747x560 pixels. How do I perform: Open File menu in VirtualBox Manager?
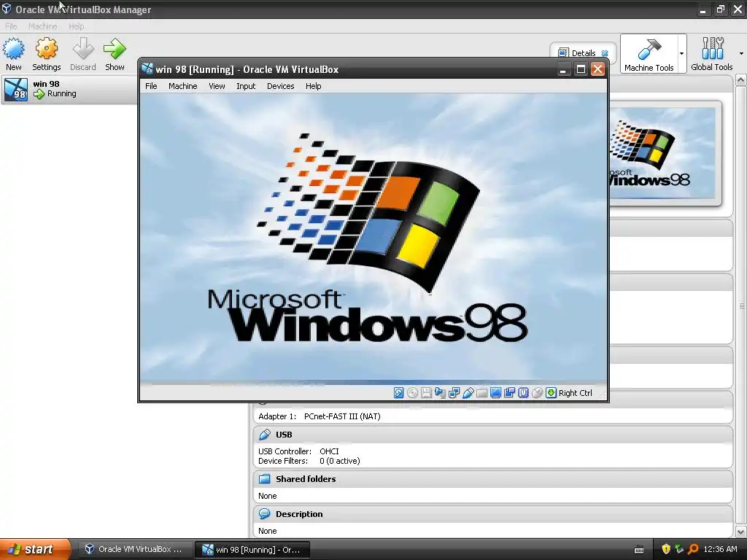click(x=11, y=26)
